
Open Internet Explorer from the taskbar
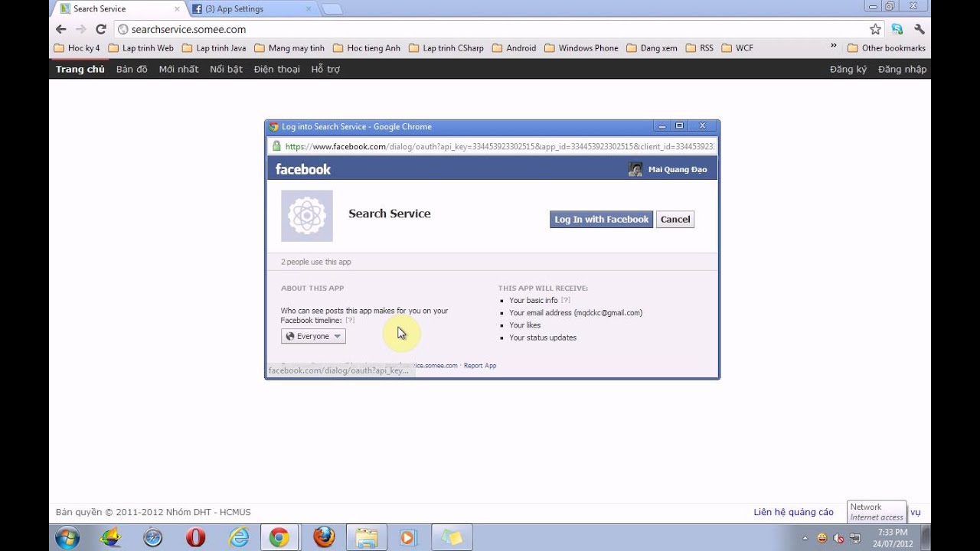point(239,538)
